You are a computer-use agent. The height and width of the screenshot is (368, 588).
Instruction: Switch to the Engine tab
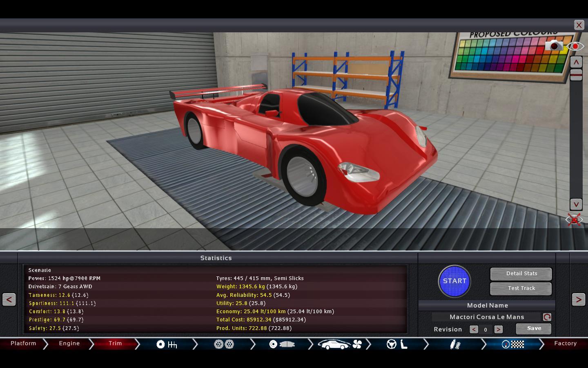pos(69,343)
